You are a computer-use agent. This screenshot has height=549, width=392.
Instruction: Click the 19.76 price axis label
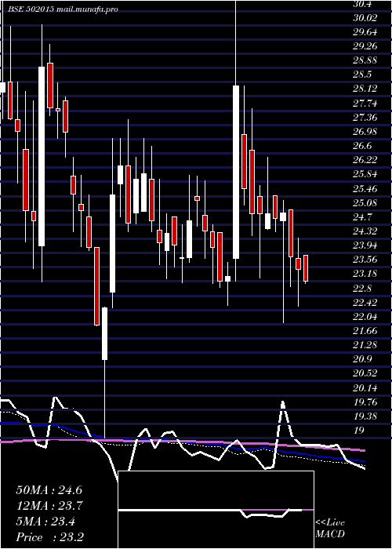365,402
